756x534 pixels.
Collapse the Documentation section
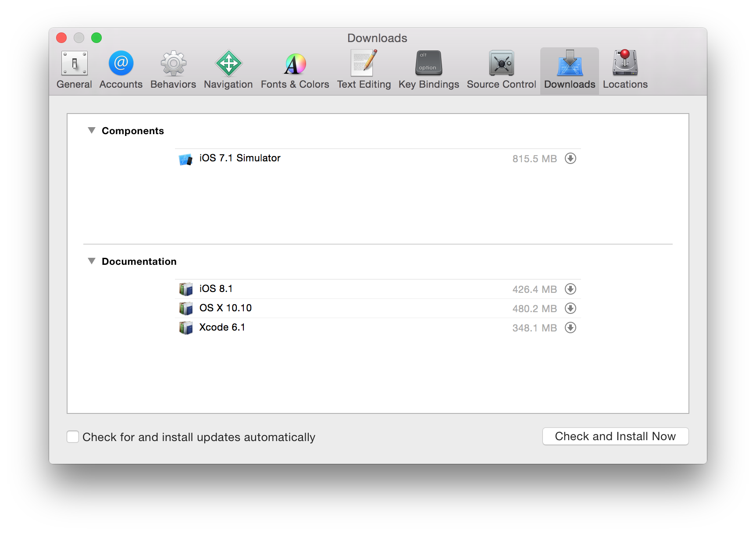(x=92, y=261)
